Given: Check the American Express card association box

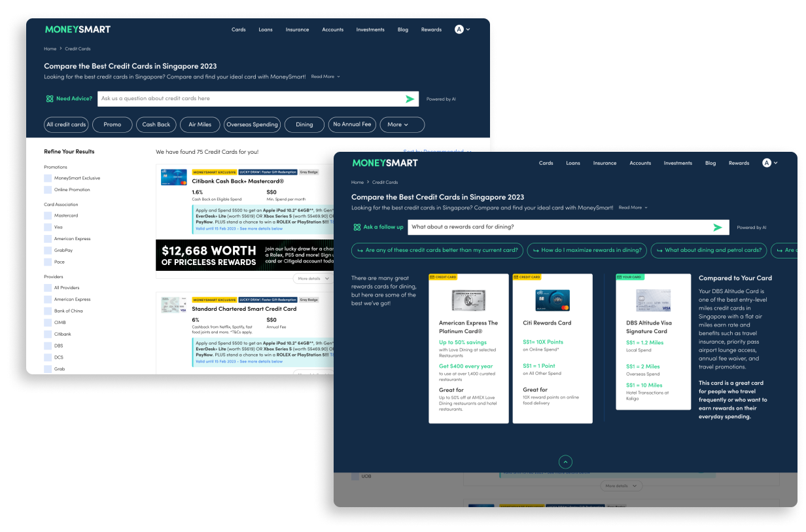Looking at the screenshot, I should 48,239.
